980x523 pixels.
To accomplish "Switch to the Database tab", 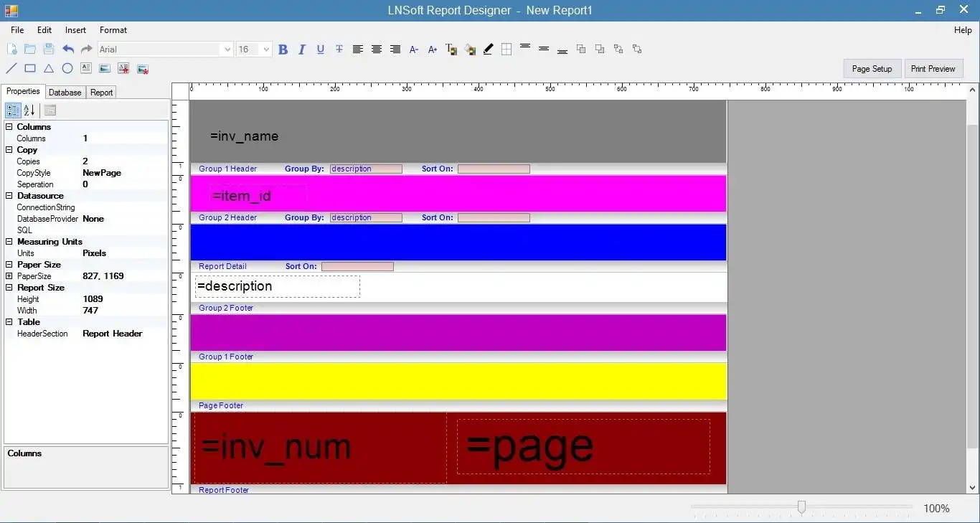I will point(65,93).
